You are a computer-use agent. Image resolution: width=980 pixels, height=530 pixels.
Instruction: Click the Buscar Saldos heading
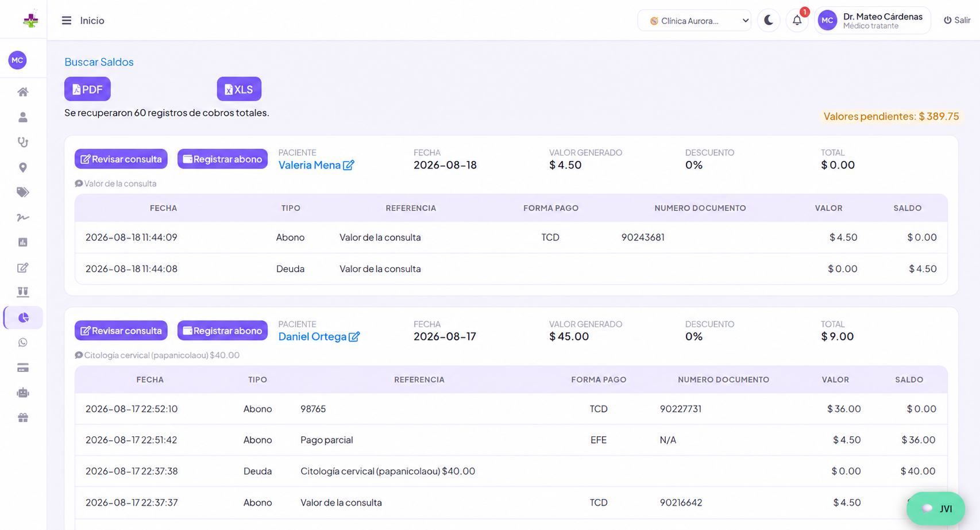click(99, 62)
